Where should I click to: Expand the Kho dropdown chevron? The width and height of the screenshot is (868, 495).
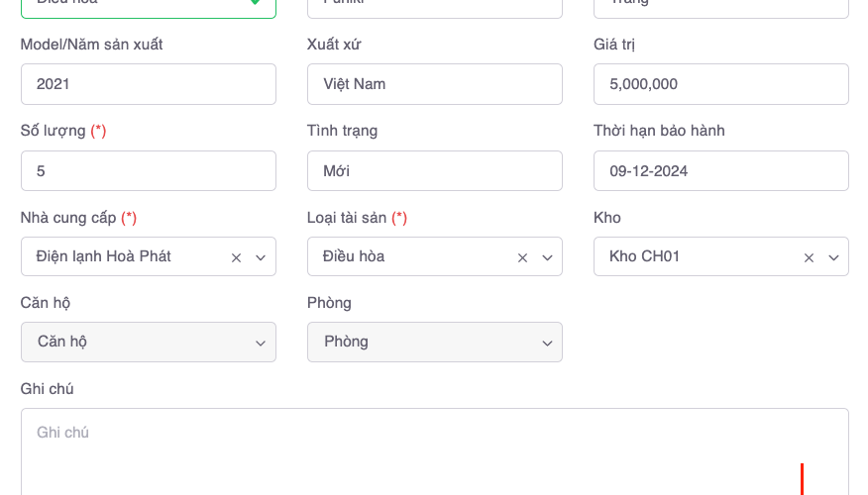click(833, 257)
